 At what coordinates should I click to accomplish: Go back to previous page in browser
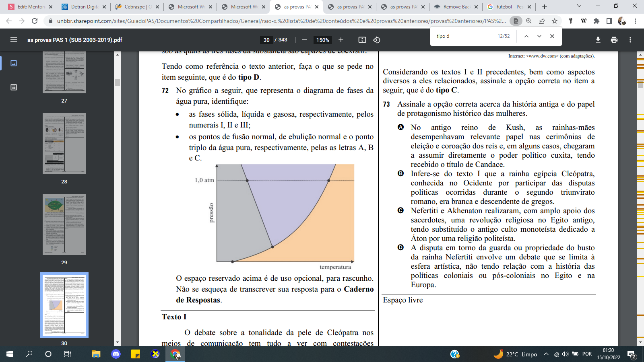click(x=9, y=21)
